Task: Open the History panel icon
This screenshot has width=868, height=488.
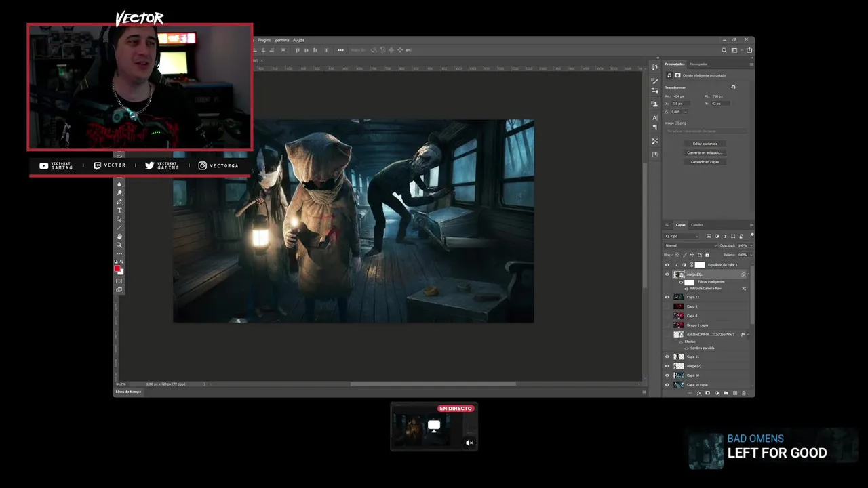Action: [x=655, y=67]
